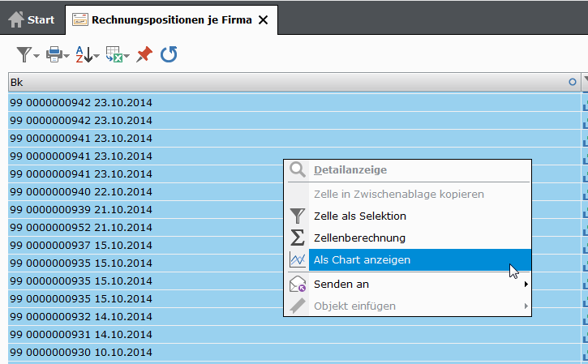Screen dimensions: 588x364
Task: Open the filter dropdown arrow
Action: click(36, 56)
